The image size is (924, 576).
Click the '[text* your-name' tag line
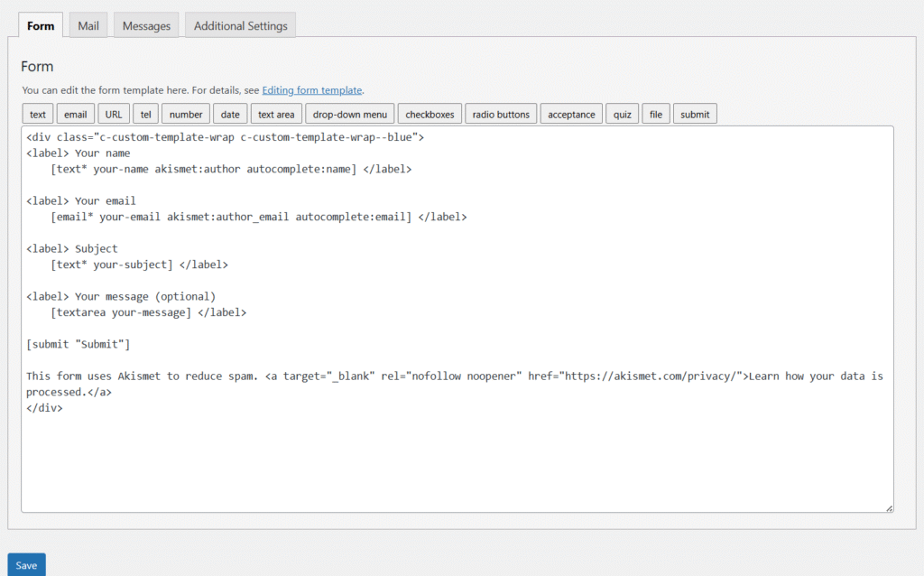click(x=231, y=169)
